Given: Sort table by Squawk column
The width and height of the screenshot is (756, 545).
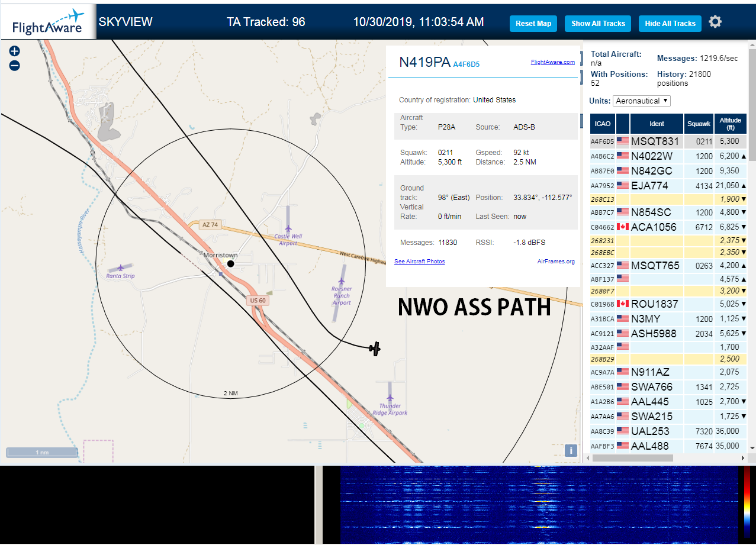Looking at the screenshot, I should click(699, 124).
